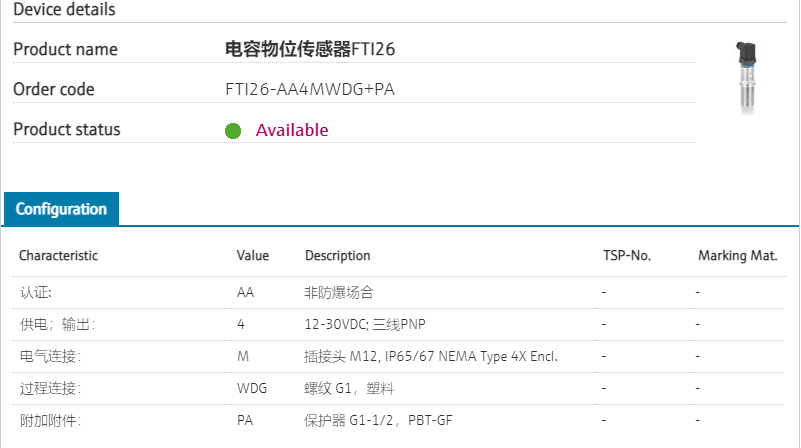Click the Description column header
This screenshot has height=448, width=801.
pyautogui.click(x=337, y=256)
